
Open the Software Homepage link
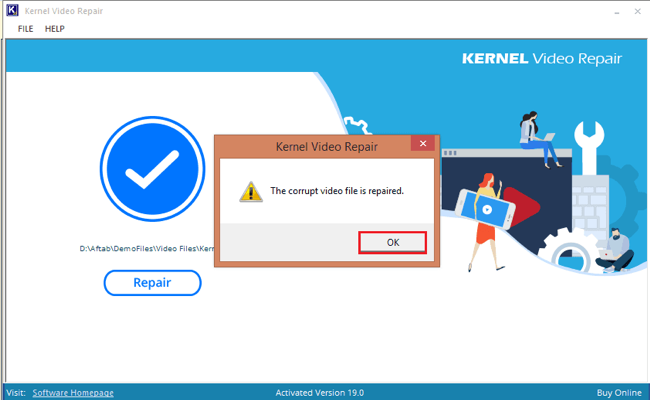tap(73, 393)
